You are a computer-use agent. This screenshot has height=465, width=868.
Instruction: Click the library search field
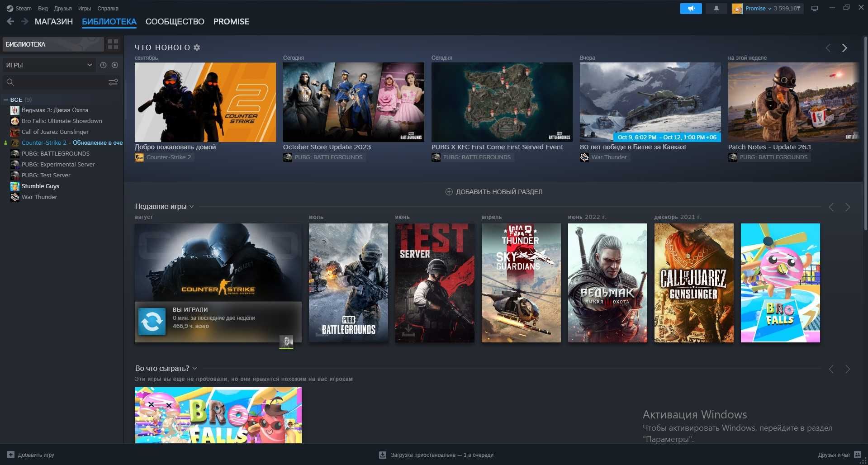tap(61, 82)
